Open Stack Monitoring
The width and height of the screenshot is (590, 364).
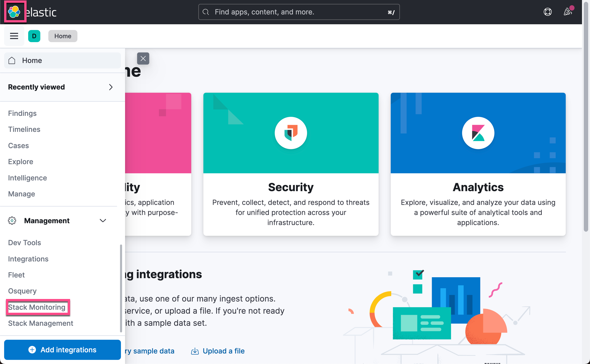click(37, 307)
